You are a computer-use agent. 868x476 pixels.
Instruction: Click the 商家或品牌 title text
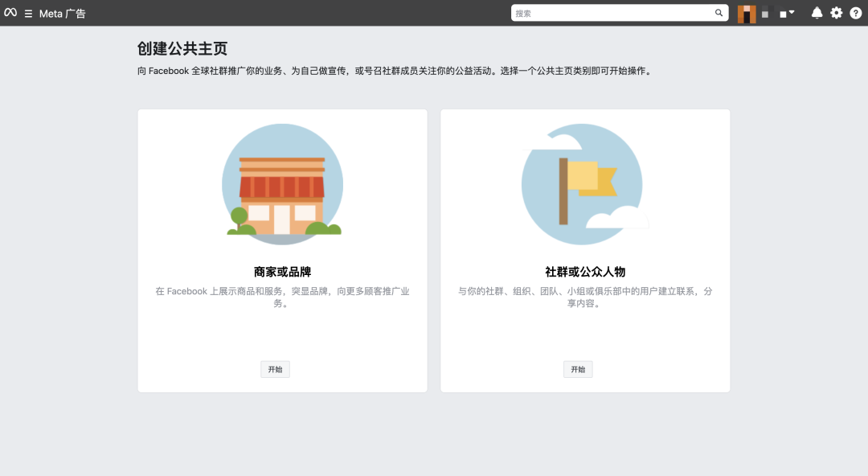[282, 272]
